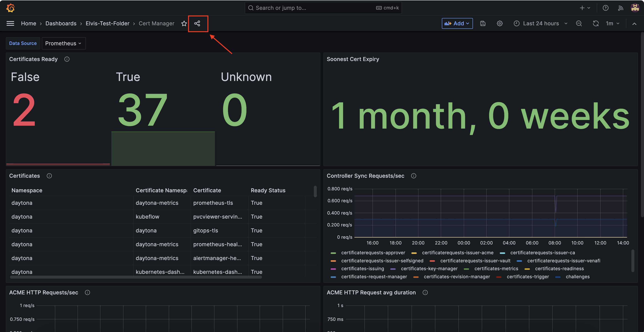Viewport: 644px width, 332px height.
Task: Show info for ACME HTTP Request avg duration
Action: tap(425, 292)
